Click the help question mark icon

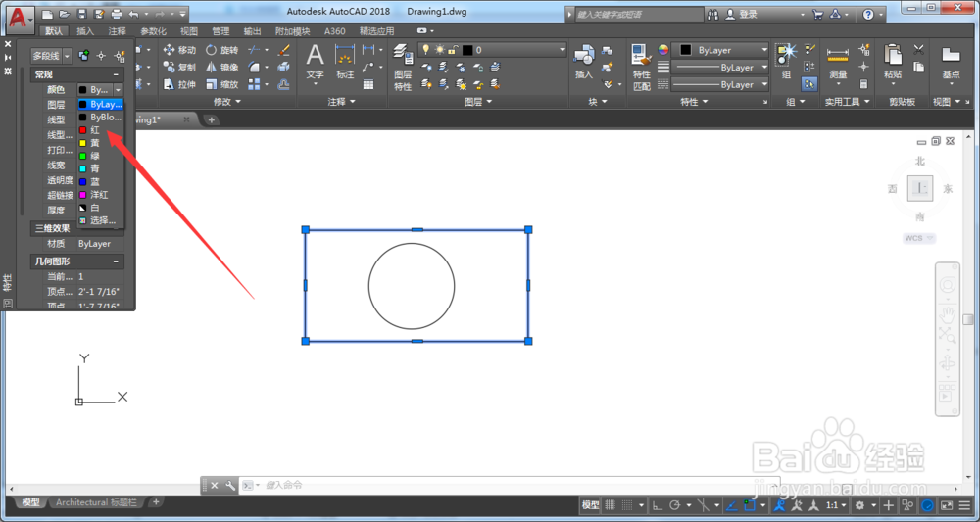point(868,15)
